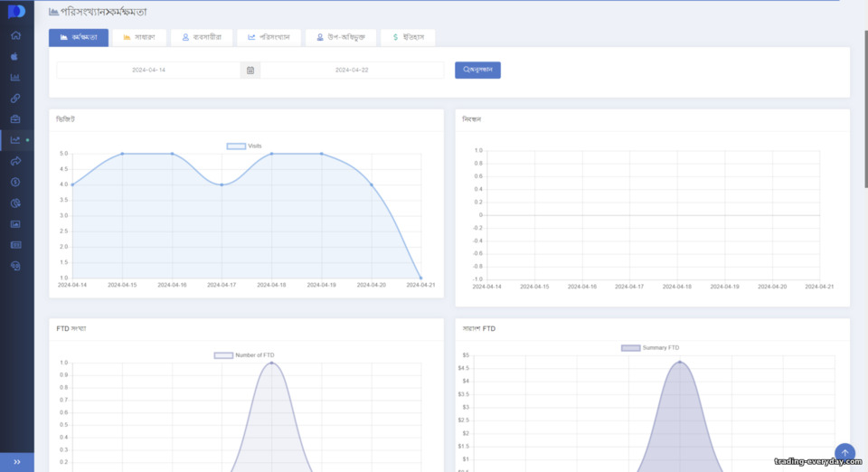Switch to the ইতিহাস tab
Screen dimensions: 868x472
click(x=408, y=37)
